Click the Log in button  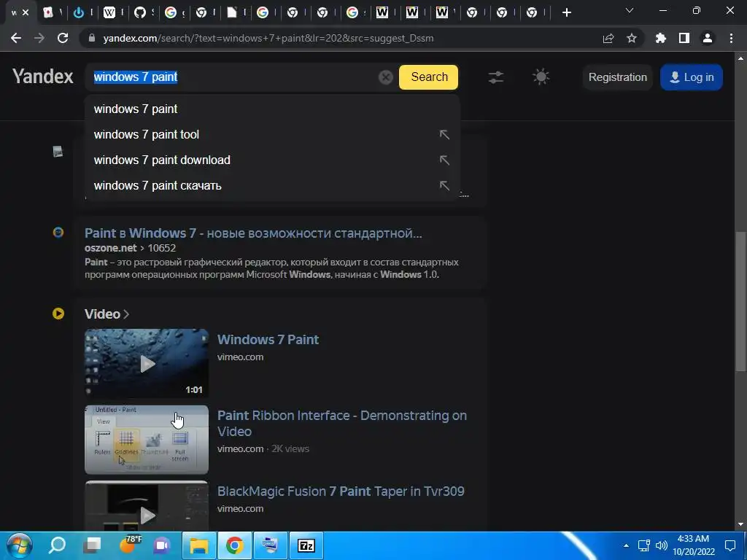692,77
